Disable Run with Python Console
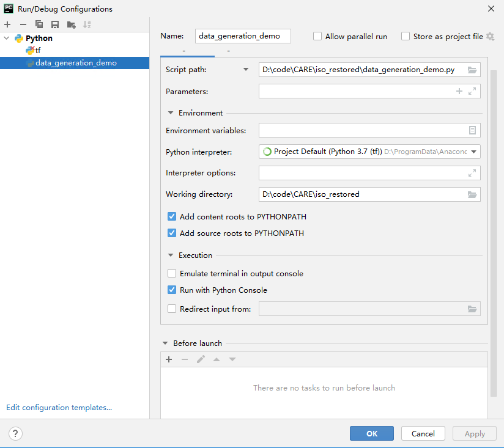This screenshot has height=448, width=504. pyautogui.click(x=172, y=290)
